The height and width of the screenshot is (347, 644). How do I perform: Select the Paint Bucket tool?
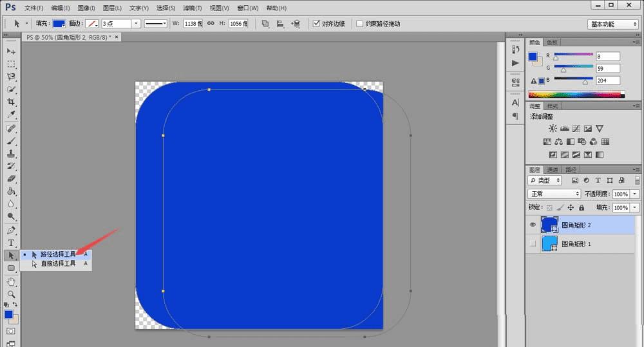point(11,191)
